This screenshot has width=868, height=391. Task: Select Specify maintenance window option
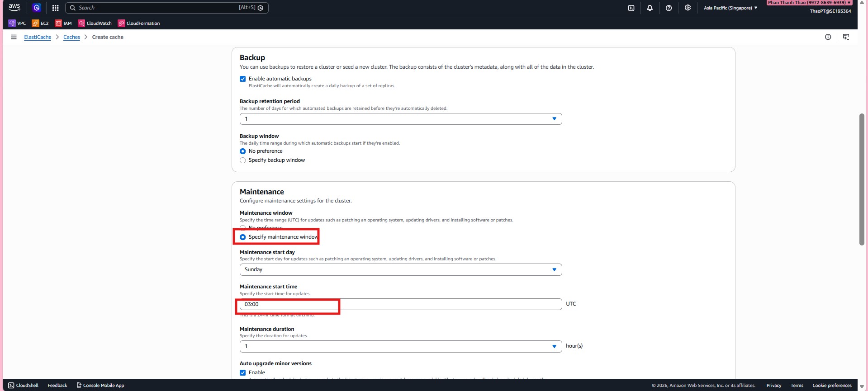tap(243, 237)
